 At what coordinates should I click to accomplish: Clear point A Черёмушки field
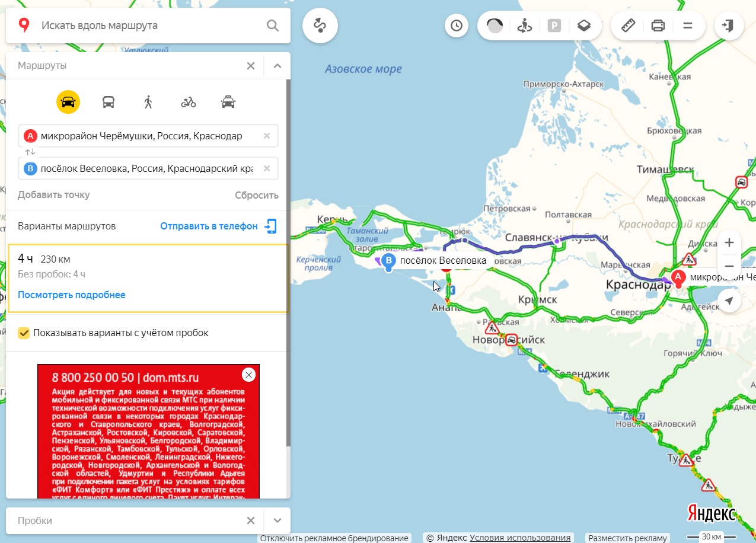point(267,136)
